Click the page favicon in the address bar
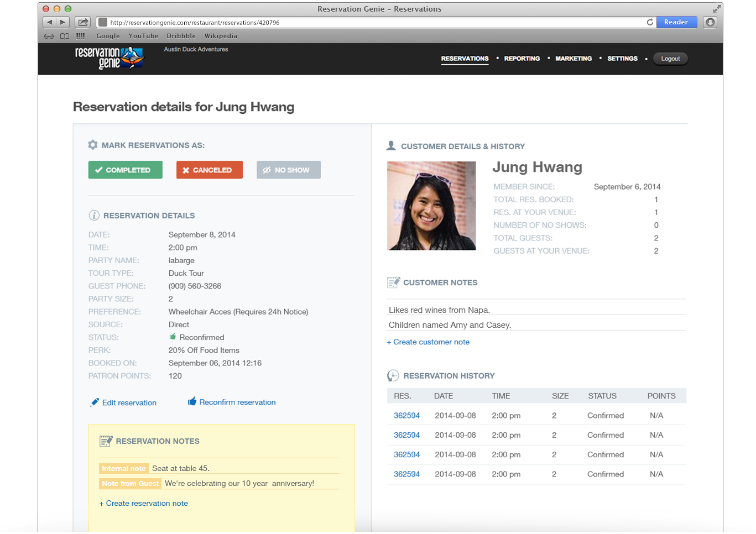The height and width of the screenshot is (534, 756). (102, 22)
